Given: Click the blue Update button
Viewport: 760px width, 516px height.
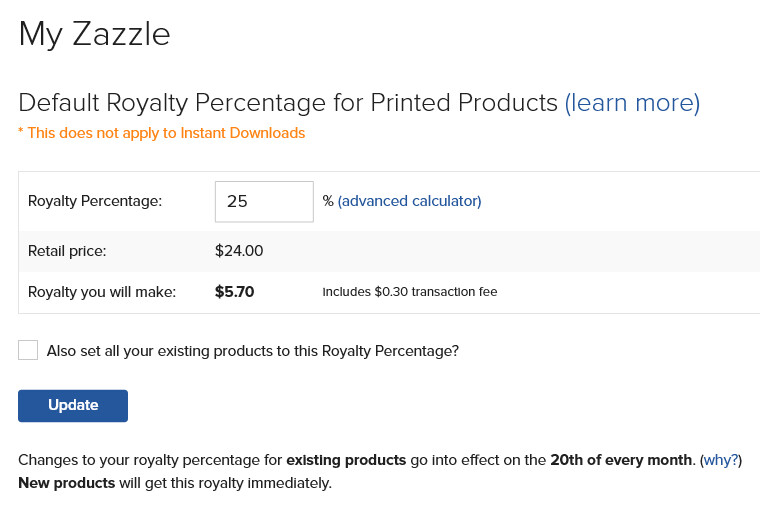Looking at the screenshot, I should [x=73, y=406].
